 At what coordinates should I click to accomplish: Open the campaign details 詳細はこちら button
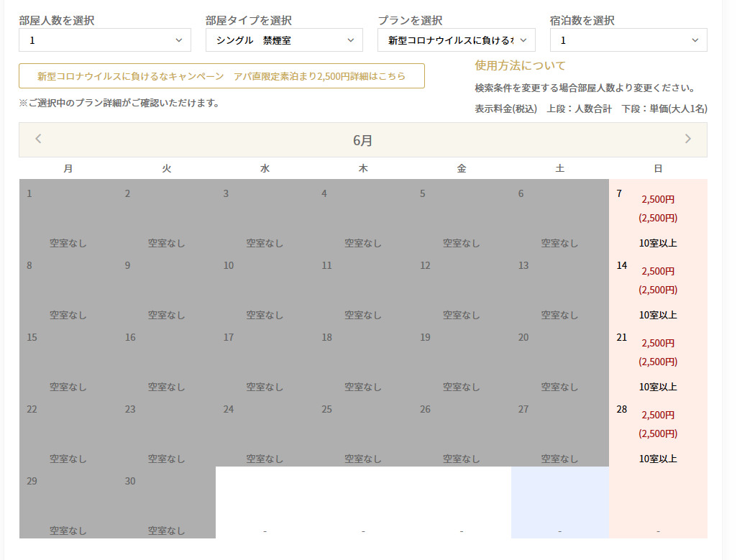tap(221, 75)
